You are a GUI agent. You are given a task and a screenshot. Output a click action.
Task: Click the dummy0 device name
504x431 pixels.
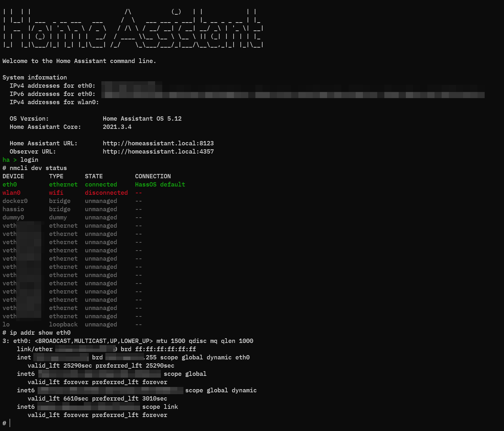coord(13,217)
